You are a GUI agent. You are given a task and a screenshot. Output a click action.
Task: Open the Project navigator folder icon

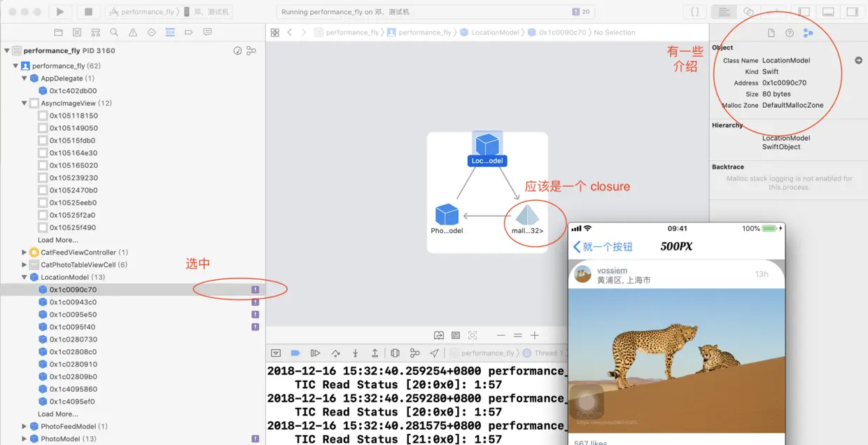point(58,32)
